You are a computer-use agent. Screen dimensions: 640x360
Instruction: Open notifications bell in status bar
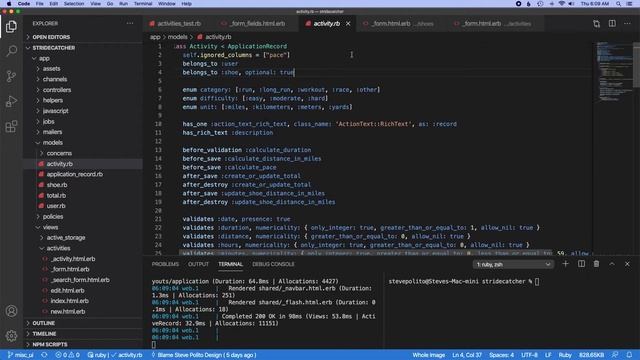point(629,355)
